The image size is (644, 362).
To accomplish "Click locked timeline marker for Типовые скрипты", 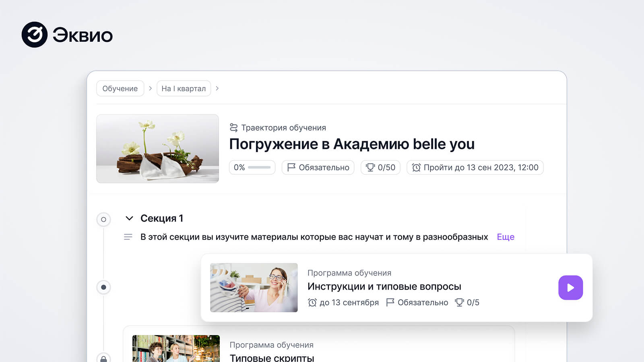I will coord(103,358).
